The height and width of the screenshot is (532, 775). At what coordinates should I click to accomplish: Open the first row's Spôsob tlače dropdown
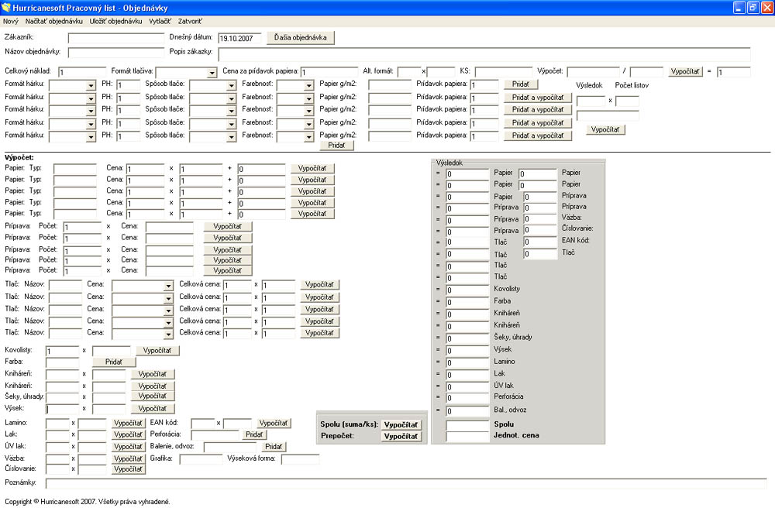click(231, 85)
